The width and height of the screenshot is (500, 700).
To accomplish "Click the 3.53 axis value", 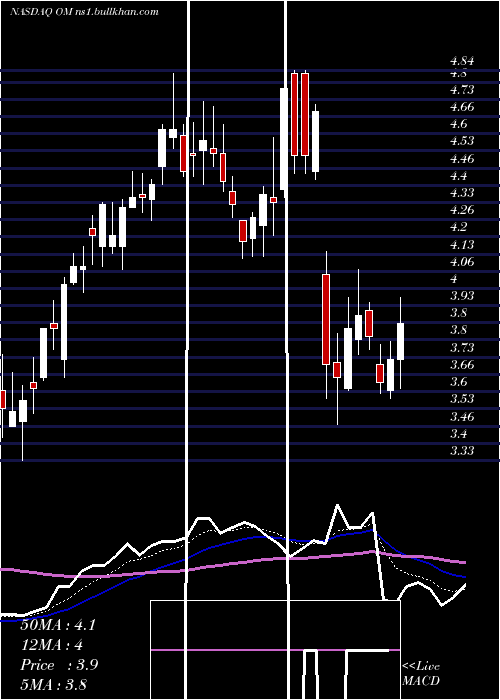I will coord(462,399).
